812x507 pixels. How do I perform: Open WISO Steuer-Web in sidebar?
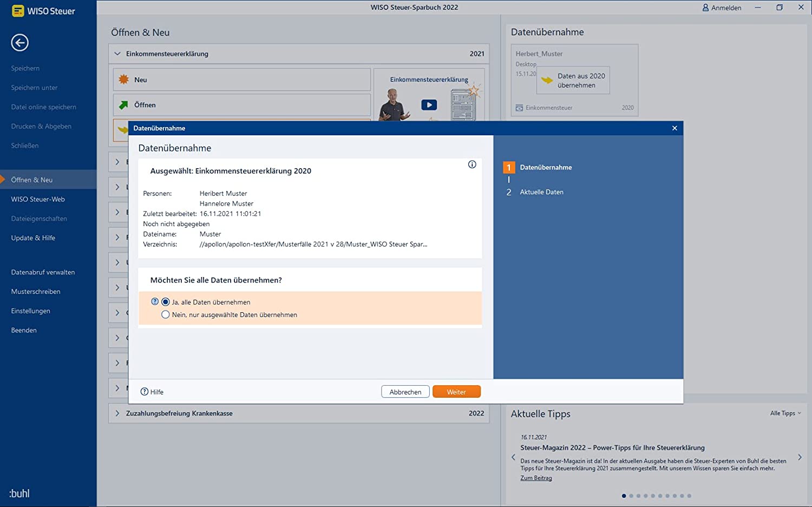[38, 199]
